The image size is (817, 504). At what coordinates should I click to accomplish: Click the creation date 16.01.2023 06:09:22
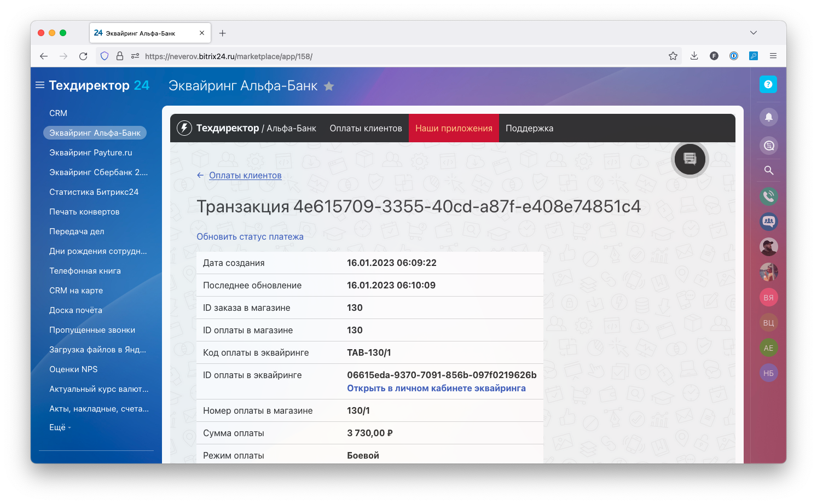(392, 263)
